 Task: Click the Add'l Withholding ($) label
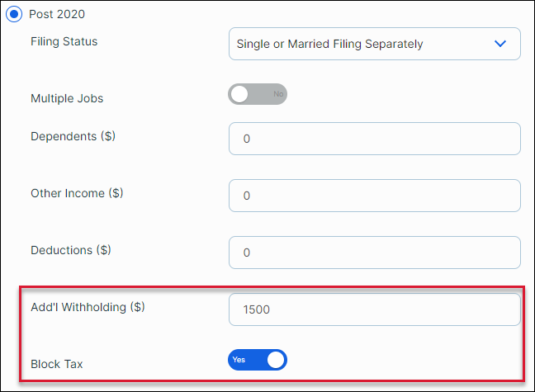pos(88,307)
